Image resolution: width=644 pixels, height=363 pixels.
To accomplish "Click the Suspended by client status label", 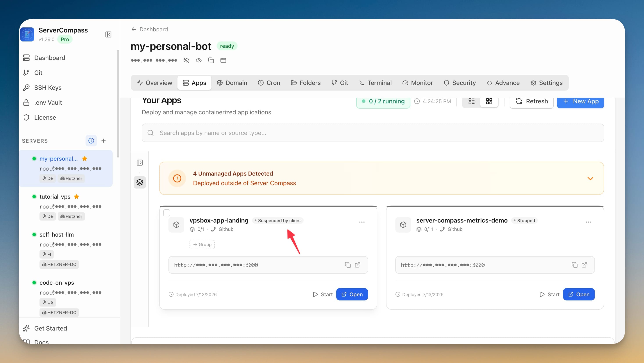I will (x=277, y=220).
